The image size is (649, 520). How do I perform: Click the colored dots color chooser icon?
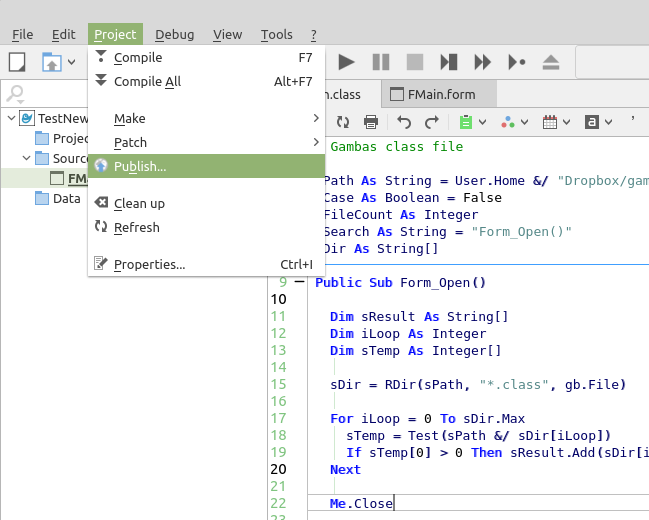coord(507,122)
